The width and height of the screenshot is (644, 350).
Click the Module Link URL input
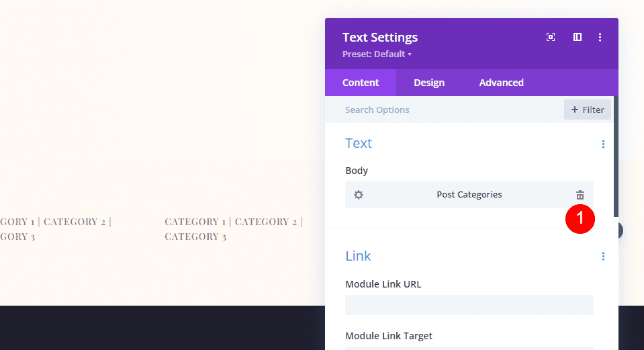[x=469, y=305]
